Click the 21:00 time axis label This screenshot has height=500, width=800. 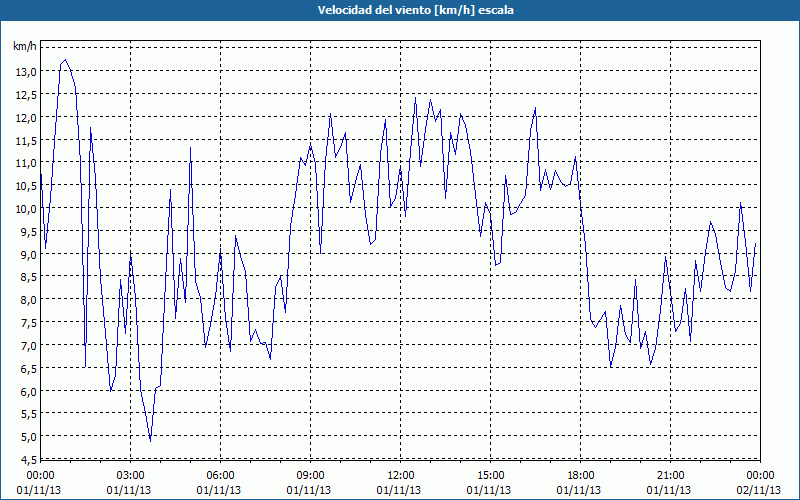pyautogui.click(x=670, y=476)
